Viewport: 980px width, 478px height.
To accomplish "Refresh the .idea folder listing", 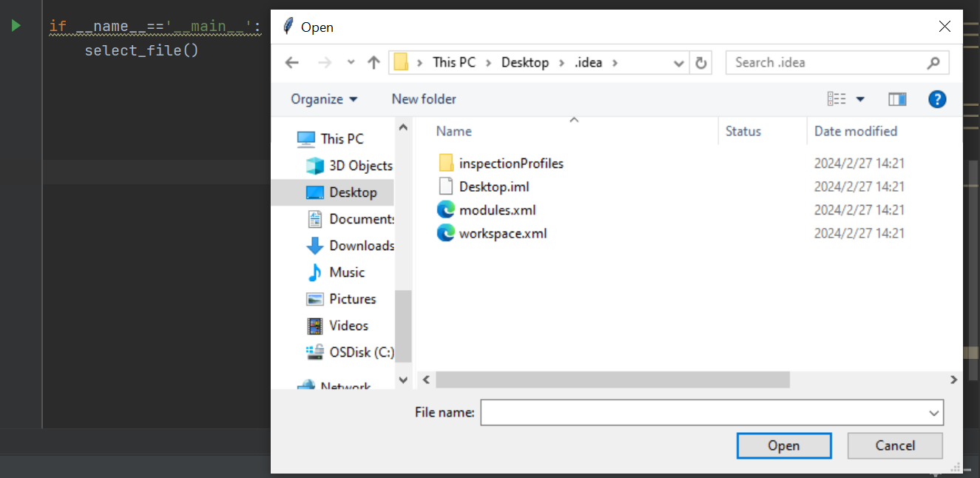I will [x=700, y=63].
